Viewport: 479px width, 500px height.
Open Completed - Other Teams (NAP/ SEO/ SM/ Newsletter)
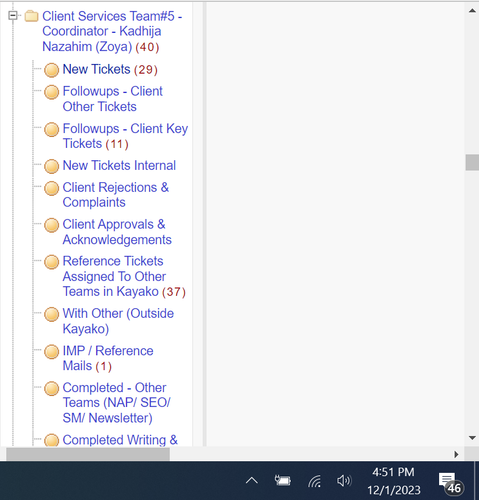[116, 403]
